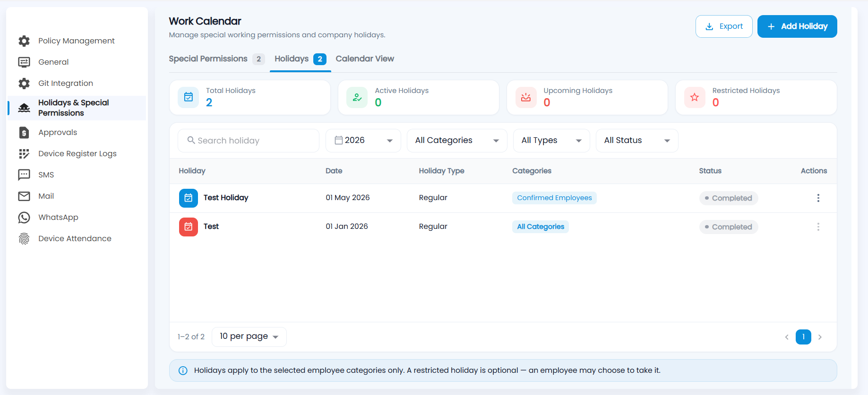Open the Device Register Logs icon

click(24, 154)
